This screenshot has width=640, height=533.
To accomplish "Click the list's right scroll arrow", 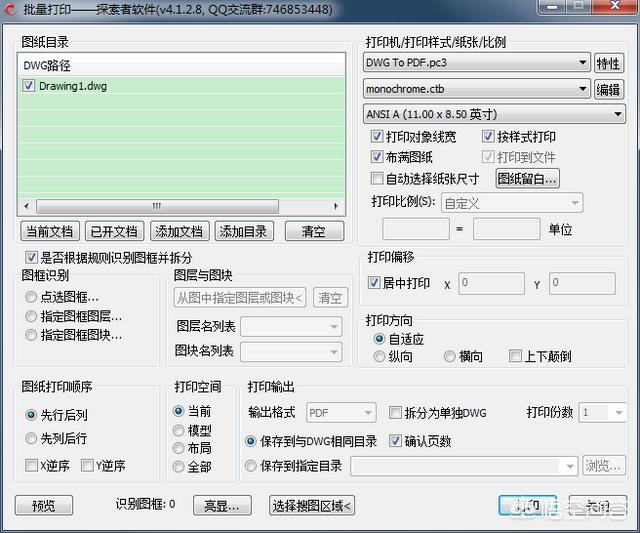I will [336, 206].
